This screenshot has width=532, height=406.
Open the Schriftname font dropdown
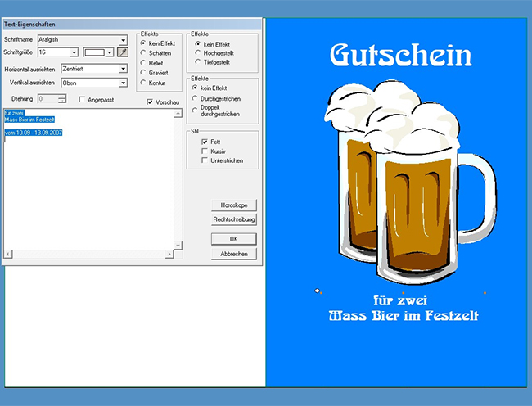tap(124, 39)
